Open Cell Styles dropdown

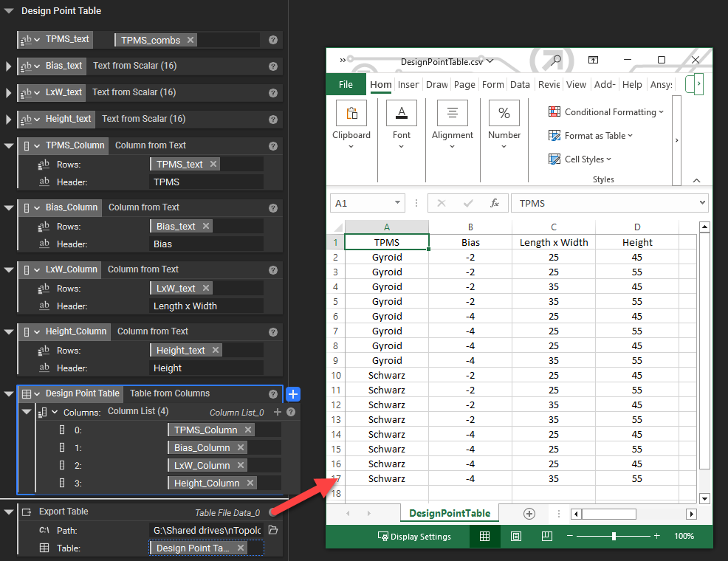click(580, 159)
